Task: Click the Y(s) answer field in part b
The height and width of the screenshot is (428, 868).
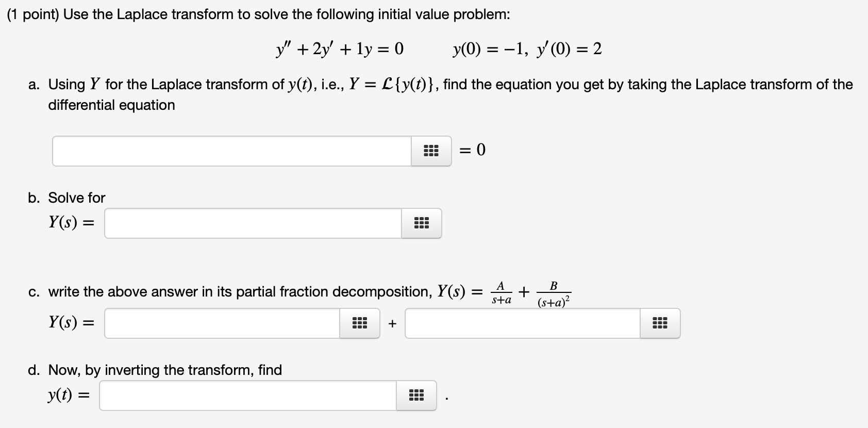Action: pyautogui.click(x=253, y=223)
